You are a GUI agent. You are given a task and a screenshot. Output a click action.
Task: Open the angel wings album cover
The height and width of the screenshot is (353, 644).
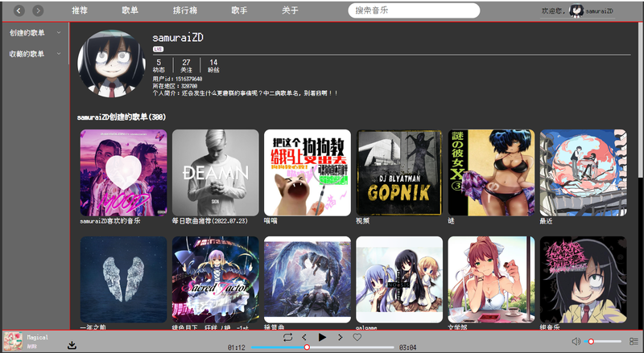124,280
